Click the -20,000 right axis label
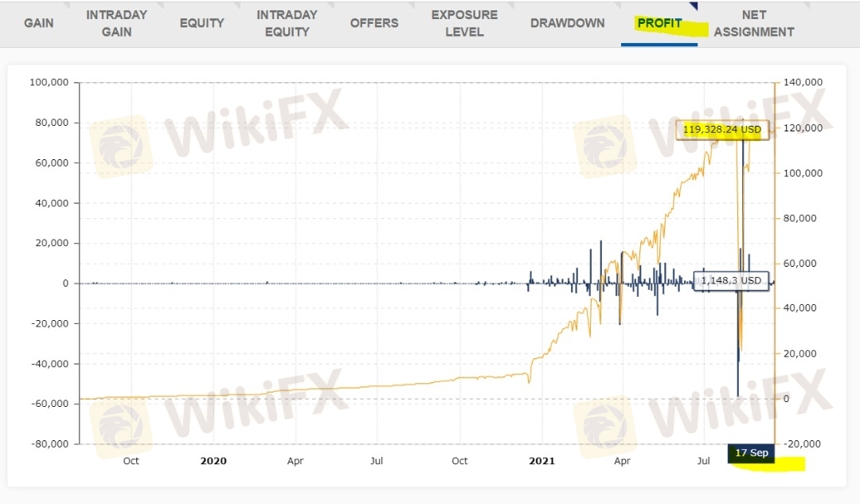The height and width of the screenshot is (504, 860). [803, 444]
